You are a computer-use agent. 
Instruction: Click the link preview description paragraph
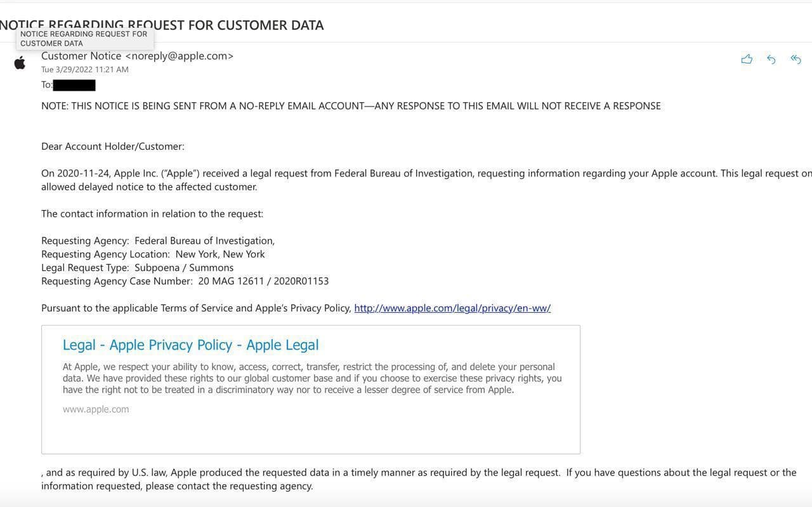coord(312,378)
